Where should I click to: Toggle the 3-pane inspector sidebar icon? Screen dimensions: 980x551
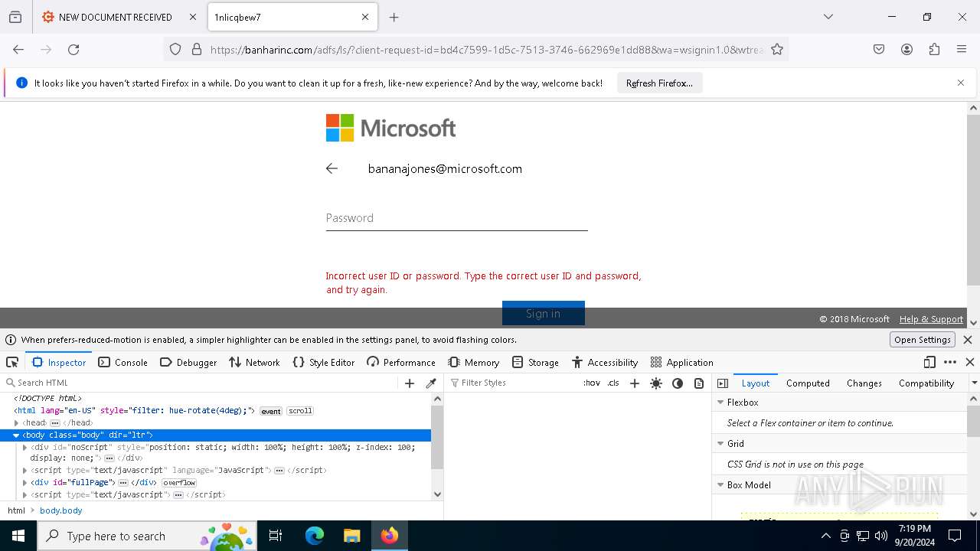(723, 383)
